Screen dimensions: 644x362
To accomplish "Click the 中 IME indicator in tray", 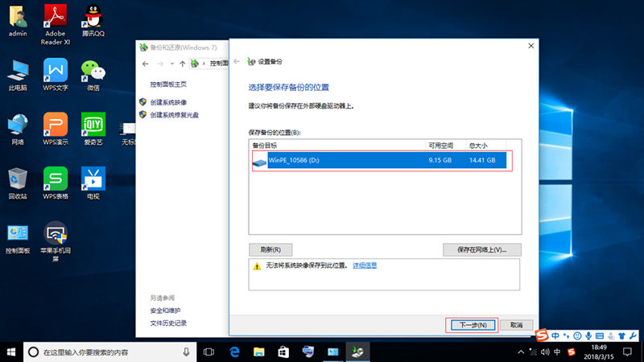I will (557, 352).
